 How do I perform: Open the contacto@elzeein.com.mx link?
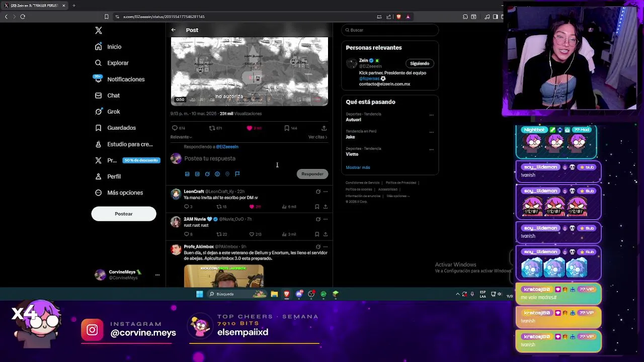(384, 84)
